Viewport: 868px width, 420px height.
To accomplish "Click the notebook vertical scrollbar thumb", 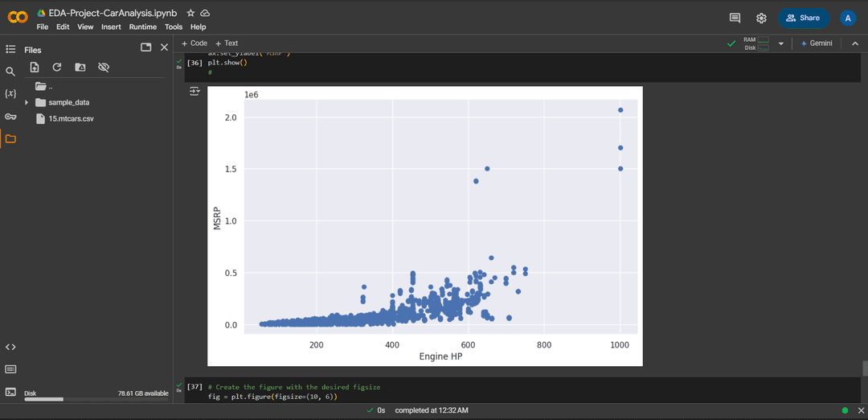I will (865, 369).
